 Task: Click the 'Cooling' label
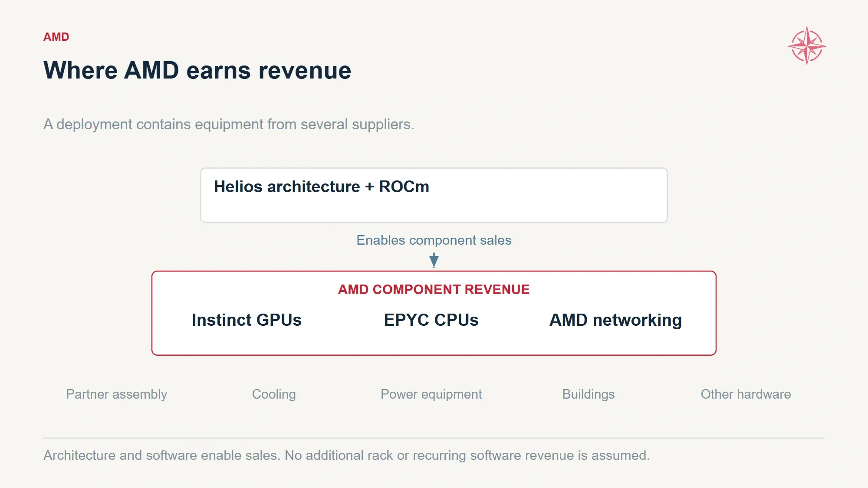point(274,394)
